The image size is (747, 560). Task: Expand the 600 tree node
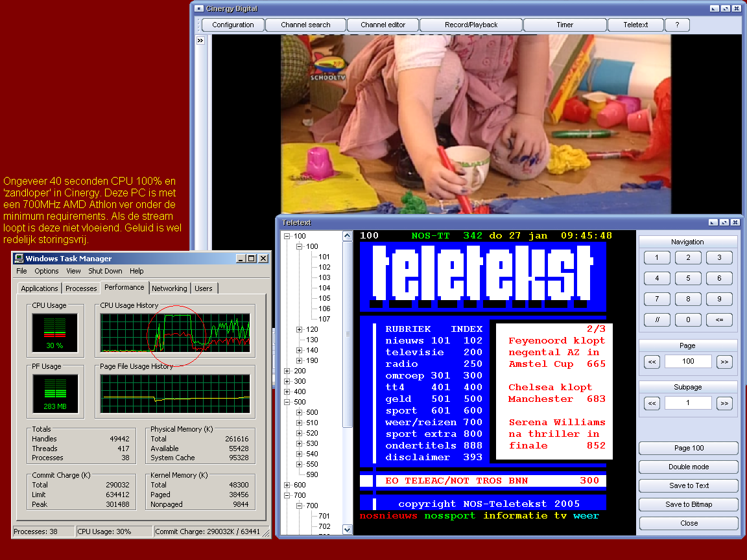pyautogui.click(x=287, y=485)
